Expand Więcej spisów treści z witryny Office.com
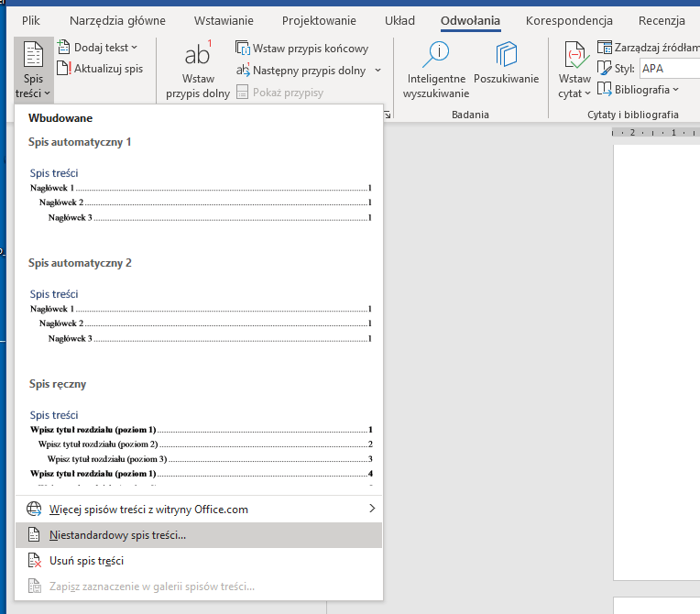Viewport: 700px width, 614px height. point(199,509)
